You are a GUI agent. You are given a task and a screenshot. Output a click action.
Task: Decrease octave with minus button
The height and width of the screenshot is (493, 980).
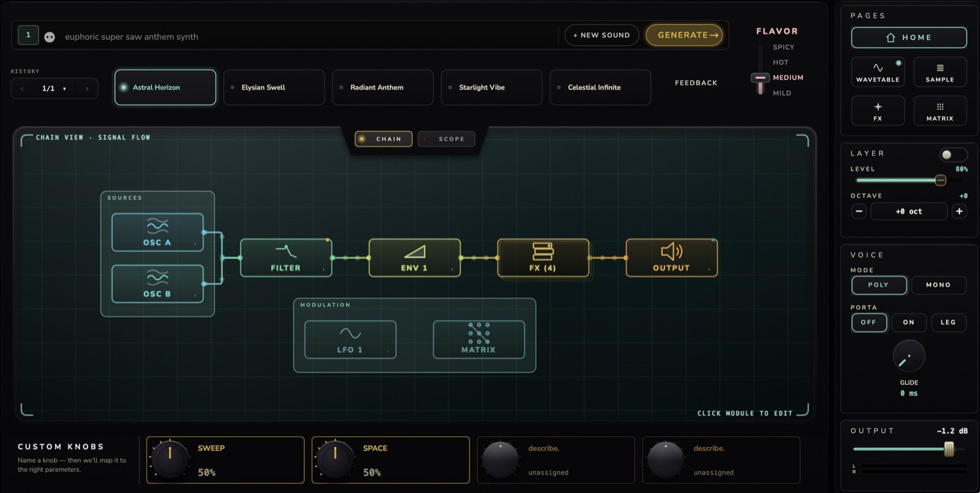pyautogui.click(x=859, y=211)
